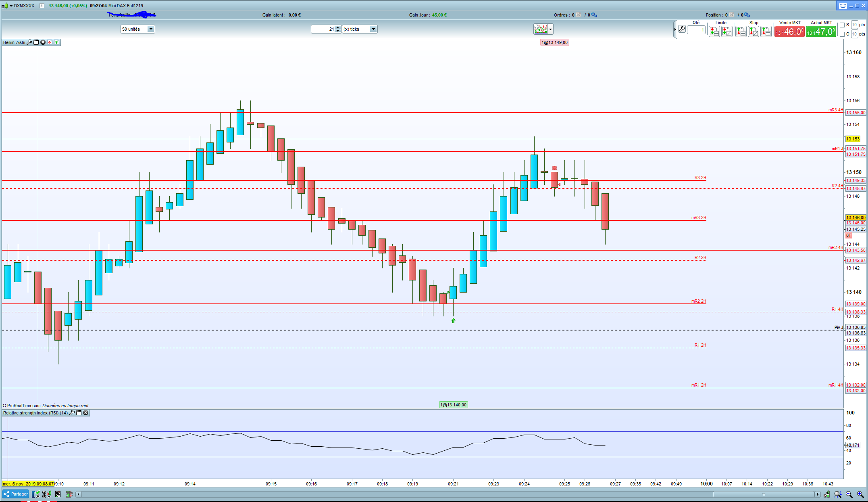
Task: Increase tick count stepper up arrow
Action: pyautogui.click(x=338, y=27)
